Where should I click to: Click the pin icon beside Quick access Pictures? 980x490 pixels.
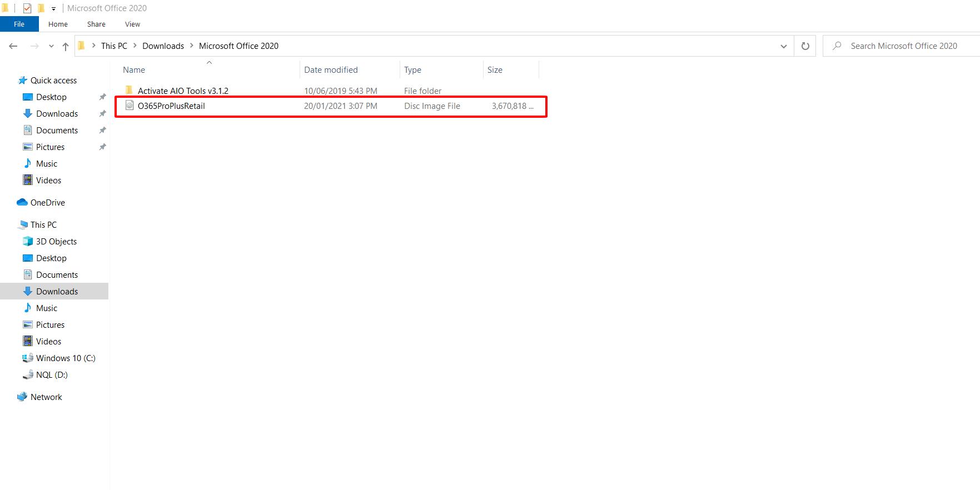[x=102, y=147]
